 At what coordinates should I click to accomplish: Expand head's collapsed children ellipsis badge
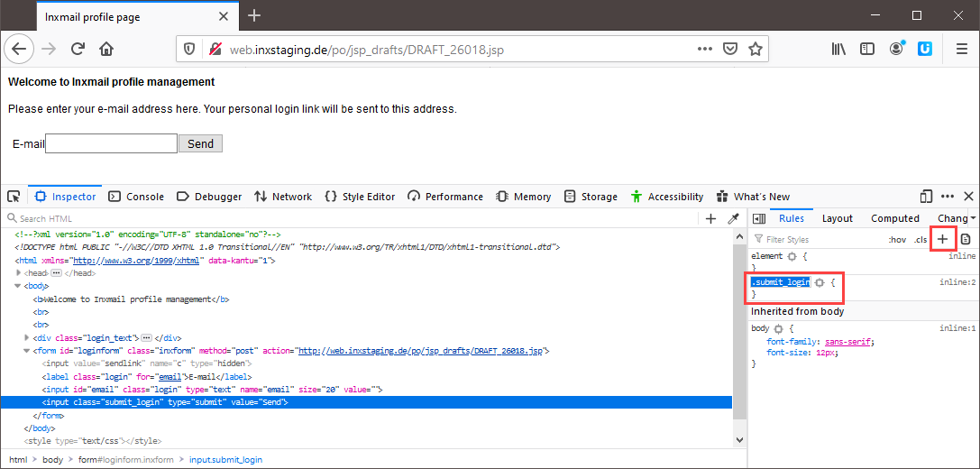56,273
